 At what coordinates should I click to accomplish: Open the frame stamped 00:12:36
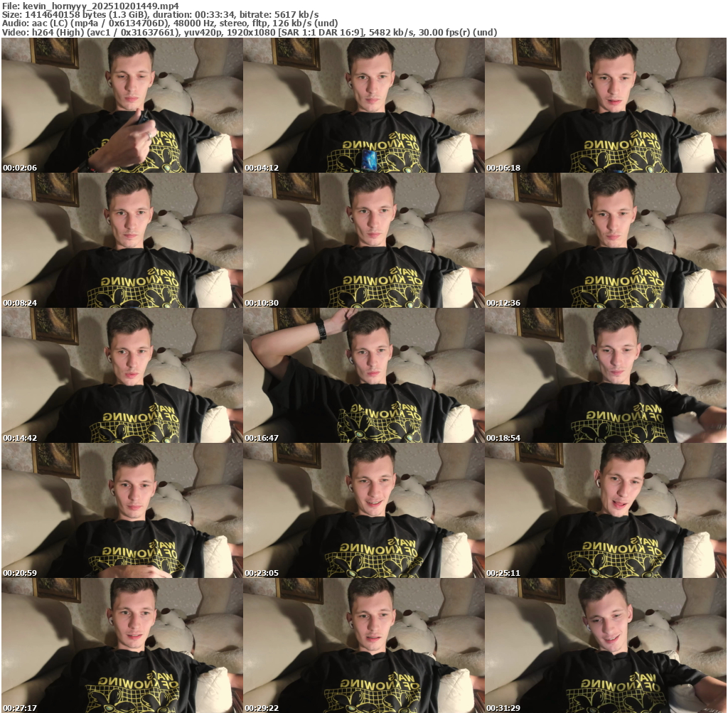tap(606, 240)
